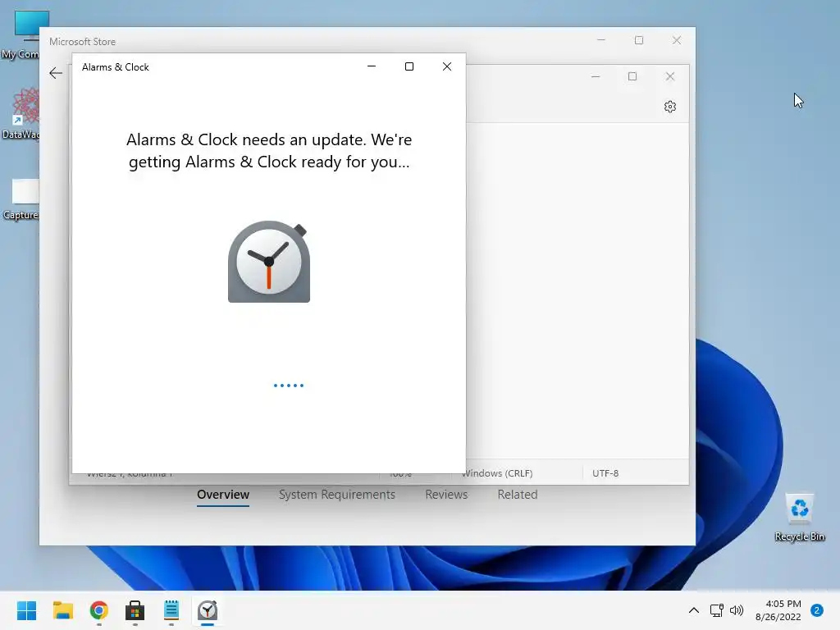
Task: Close the Notepad window
Action: (x=669, y=76)
